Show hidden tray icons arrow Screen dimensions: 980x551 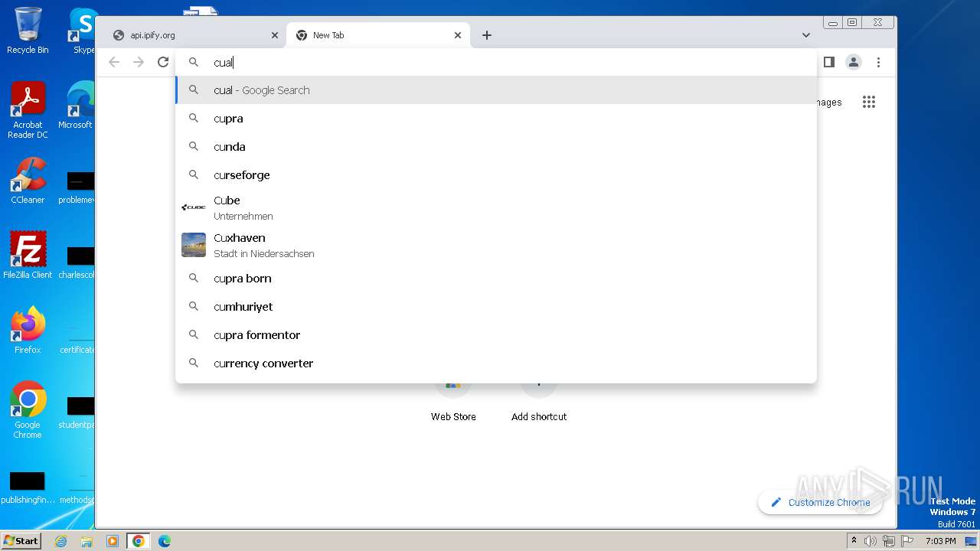click(854, 540)
